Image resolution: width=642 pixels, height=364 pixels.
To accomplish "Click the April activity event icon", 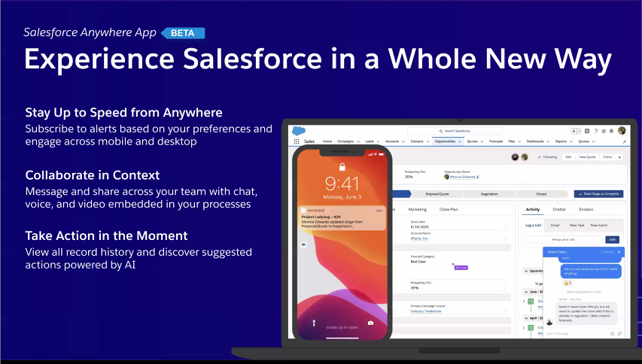I will click(531, 328).
